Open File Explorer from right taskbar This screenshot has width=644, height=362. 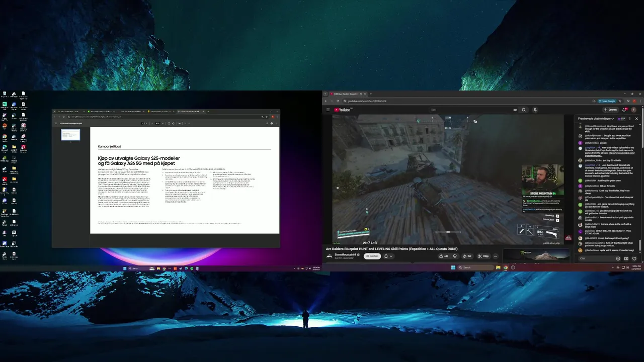[498, 267]
